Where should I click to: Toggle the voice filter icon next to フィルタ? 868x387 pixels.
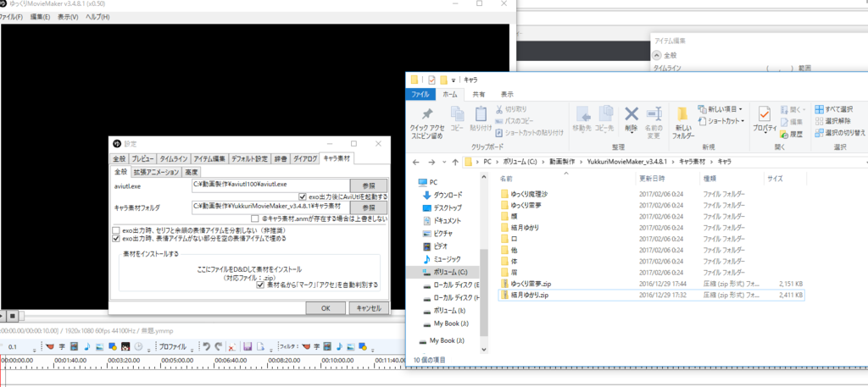coord(306,346)
